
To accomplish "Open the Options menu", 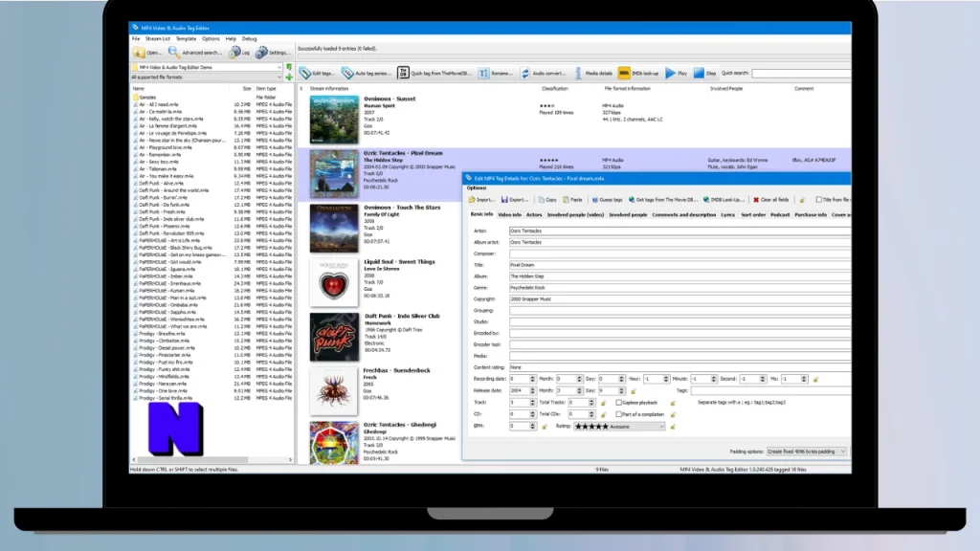I will click(211, 38).
